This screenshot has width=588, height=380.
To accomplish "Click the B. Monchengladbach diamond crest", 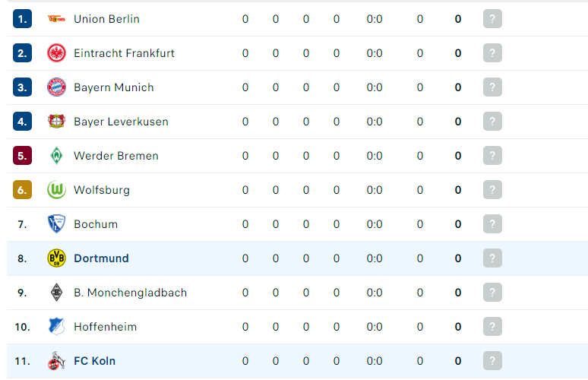I will [56, 293].
